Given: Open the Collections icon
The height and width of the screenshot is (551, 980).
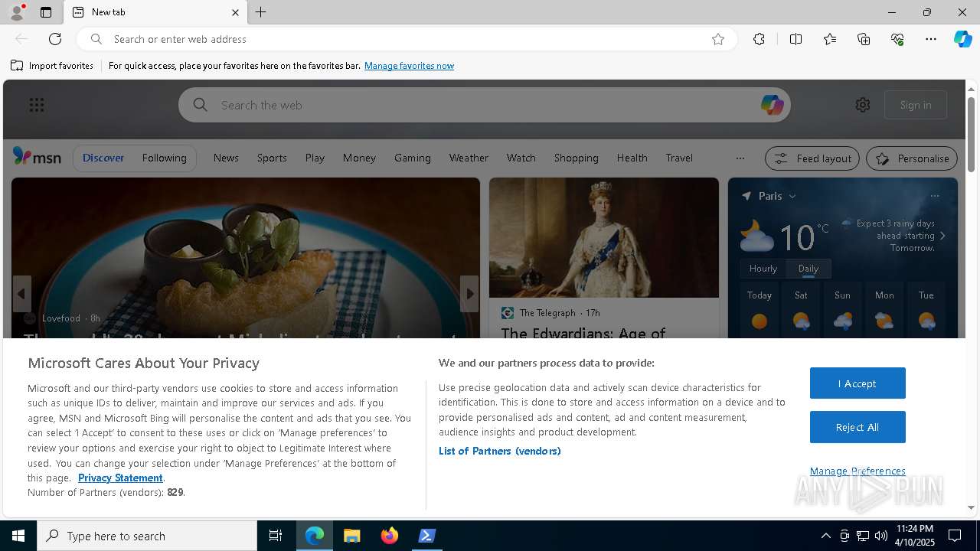Looking at the screenshot, I should (864, 39).
